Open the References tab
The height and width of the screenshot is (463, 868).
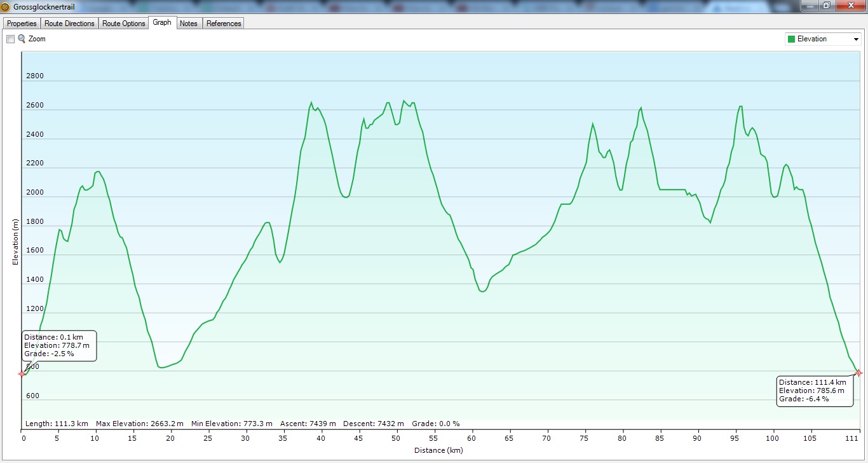pos(224,24)
